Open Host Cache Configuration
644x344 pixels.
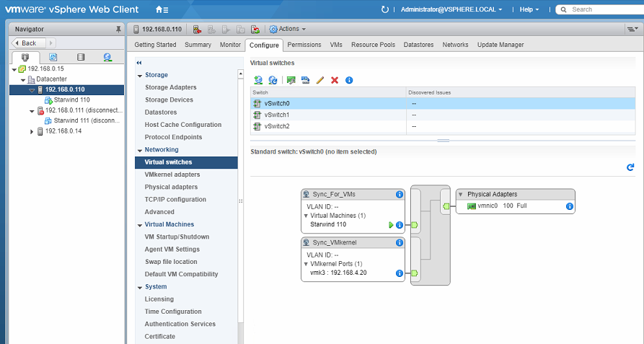point(182,125)
